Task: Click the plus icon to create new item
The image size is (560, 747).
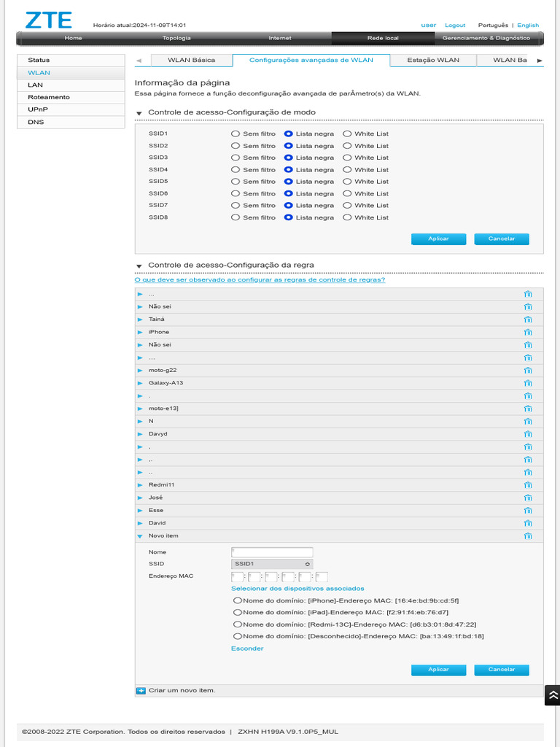Action: point(141,691)
